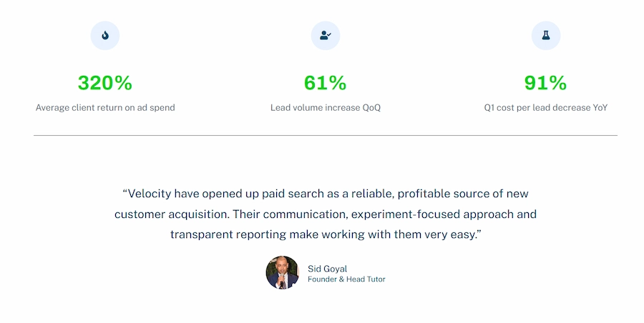Click the word 'Velocity' in the testimonial
Image resolution: width=644 pixels, height=323 pixels.
tap(150, 194)
